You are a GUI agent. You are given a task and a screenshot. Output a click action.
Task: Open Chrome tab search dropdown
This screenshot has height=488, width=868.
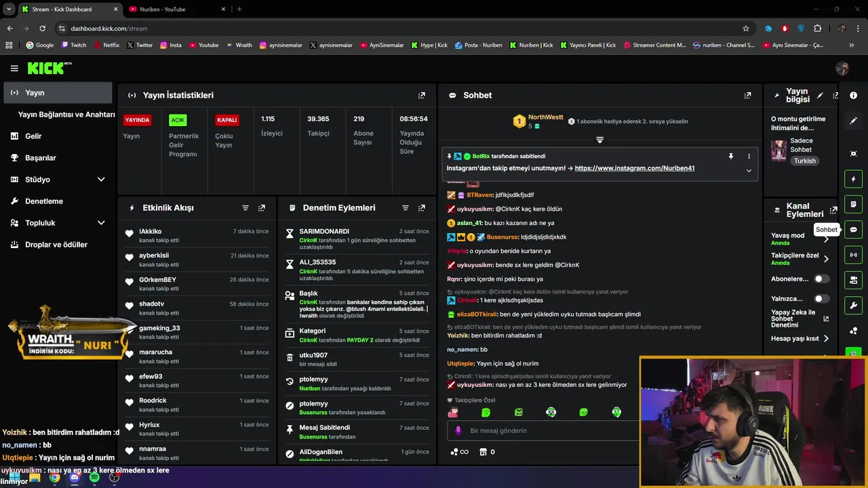coord(9,9)
